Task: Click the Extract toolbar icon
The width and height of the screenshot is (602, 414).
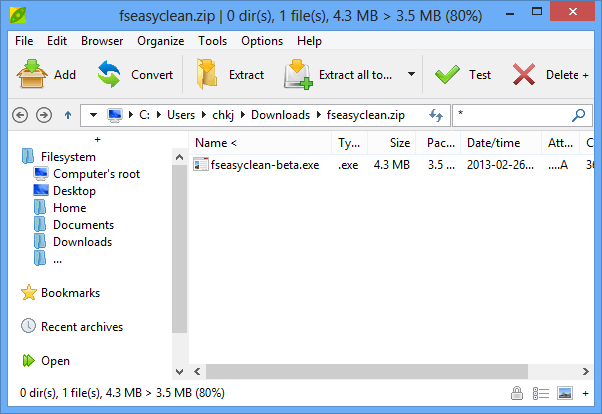Action: pos(208,74)
